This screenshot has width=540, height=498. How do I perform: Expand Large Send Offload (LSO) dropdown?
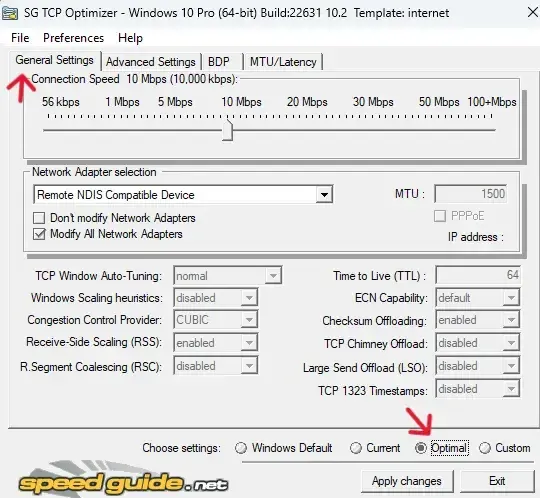pos(511,366)
